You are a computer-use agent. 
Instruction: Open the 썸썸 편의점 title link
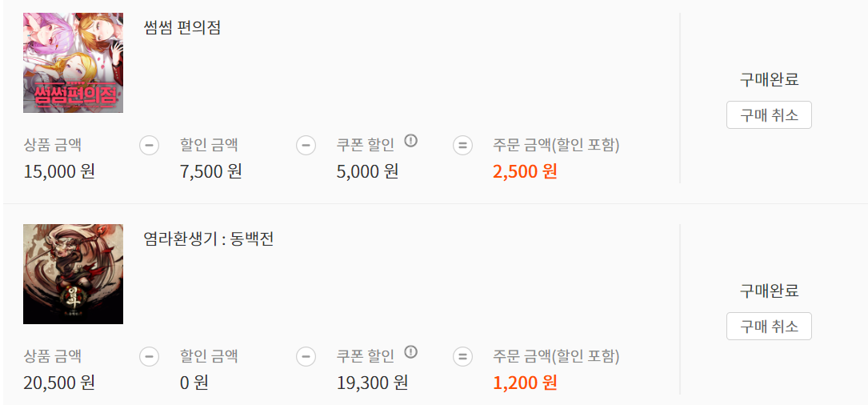(x=182, y=28)
